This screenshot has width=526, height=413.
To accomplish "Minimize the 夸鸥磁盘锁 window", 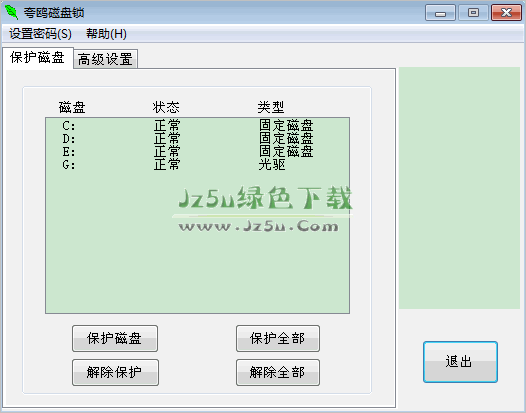I will [x=440, y=13].
